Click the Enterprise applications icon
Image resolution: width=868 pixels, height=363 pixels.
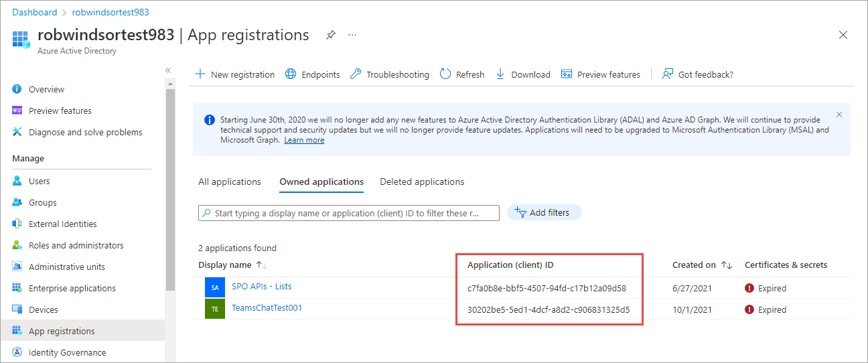pos(17,288)
